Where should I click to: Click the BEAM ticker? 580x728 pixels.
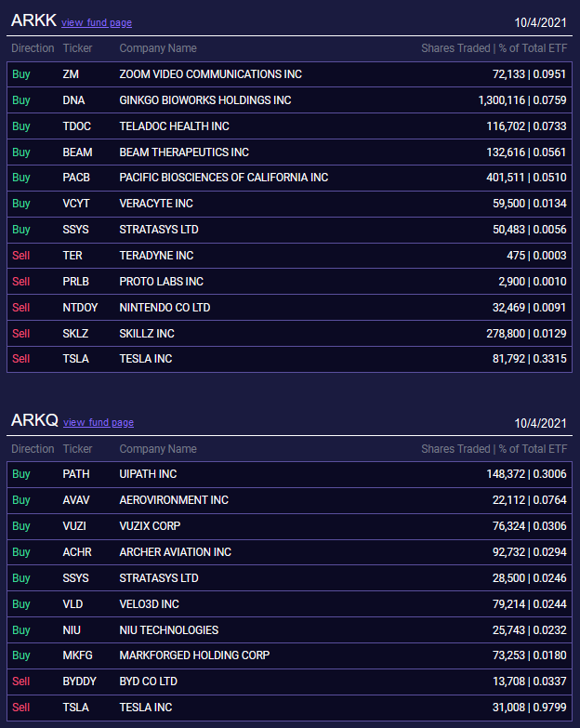pyautogui.click(x=77, y=152)
